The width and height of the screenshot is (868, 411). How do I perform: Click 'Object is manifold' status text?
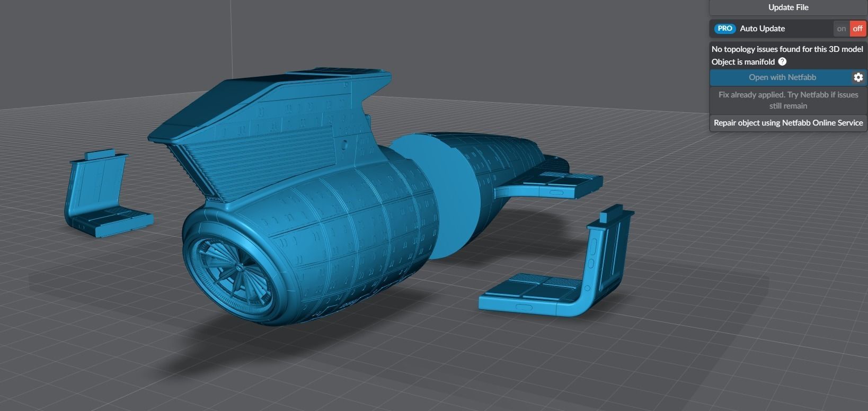click(743, 62)
